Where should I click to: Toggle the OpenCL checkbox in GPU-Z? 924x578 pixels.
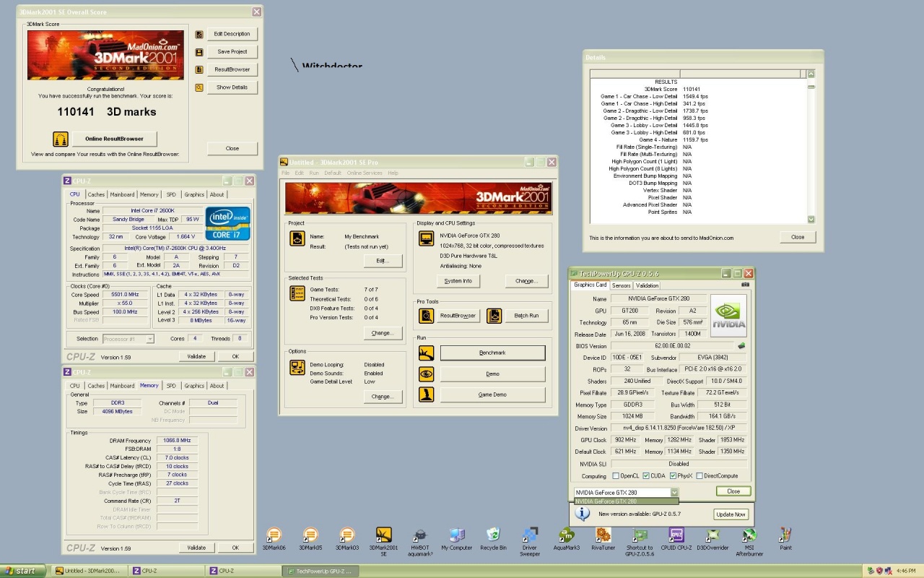[x=616, y=476]
